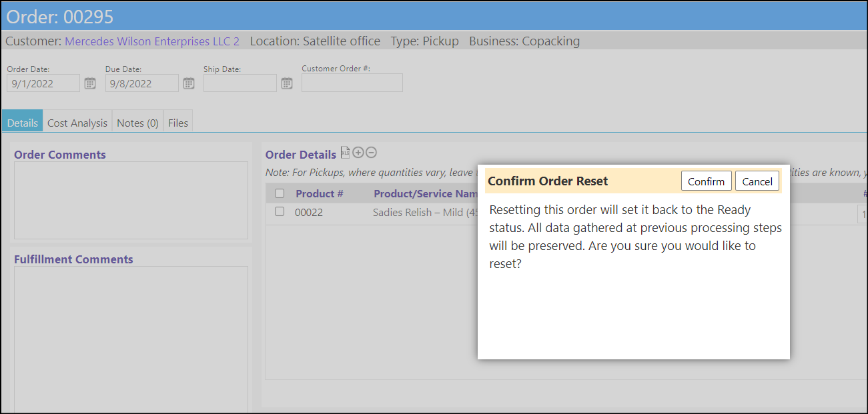Image resolution: width=868 pixels, height=414 pixels.
Task: Open the Notes (0) tab
Action: pyautogui.click(x=137, y=123)
